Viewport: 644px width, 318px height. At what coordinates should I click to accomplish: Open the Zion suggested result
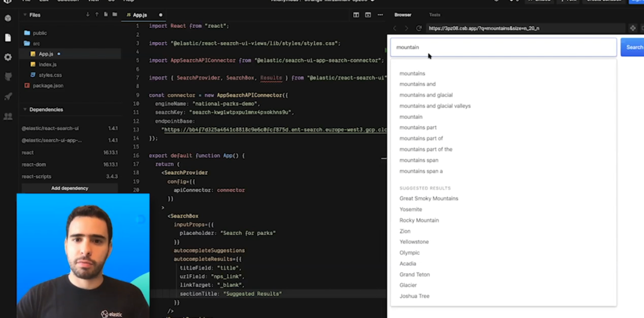tap(405, 231)
